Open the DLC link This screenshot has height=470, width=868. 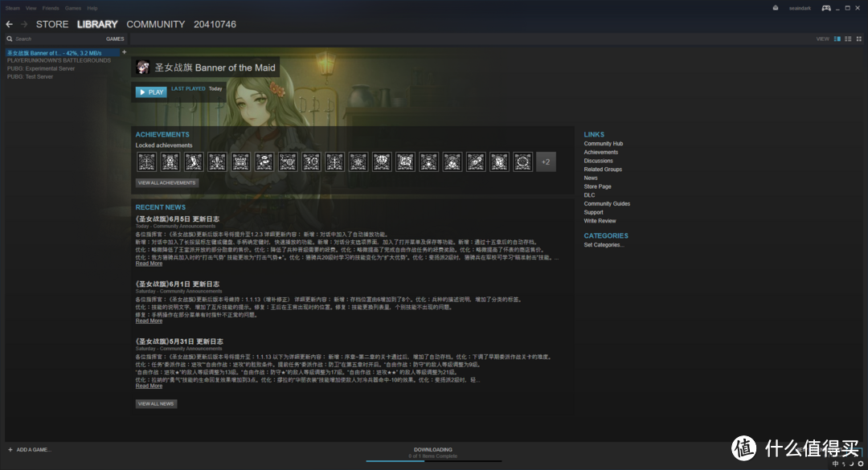click(590, 195)
